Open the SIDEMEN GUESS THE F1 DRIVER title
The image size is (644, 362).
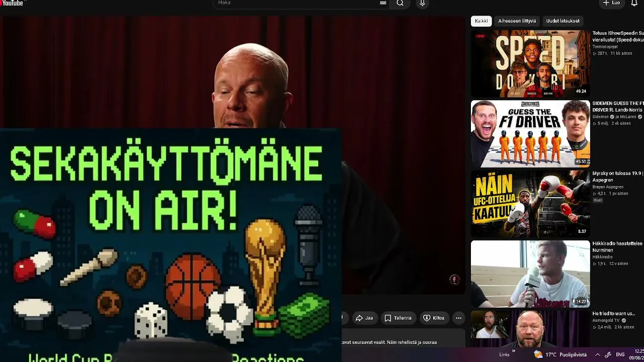(618, 107)
